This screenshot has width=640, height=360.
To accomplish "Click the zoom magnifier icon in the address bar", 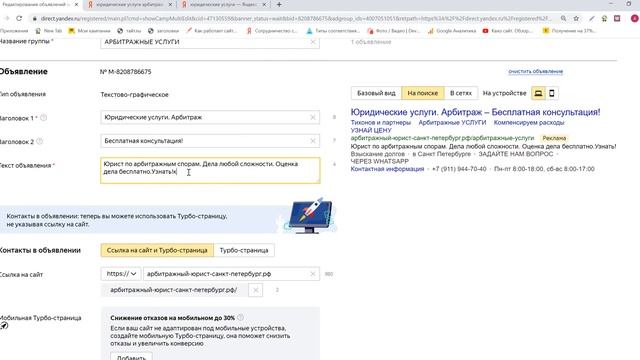I will pos(563,18).
